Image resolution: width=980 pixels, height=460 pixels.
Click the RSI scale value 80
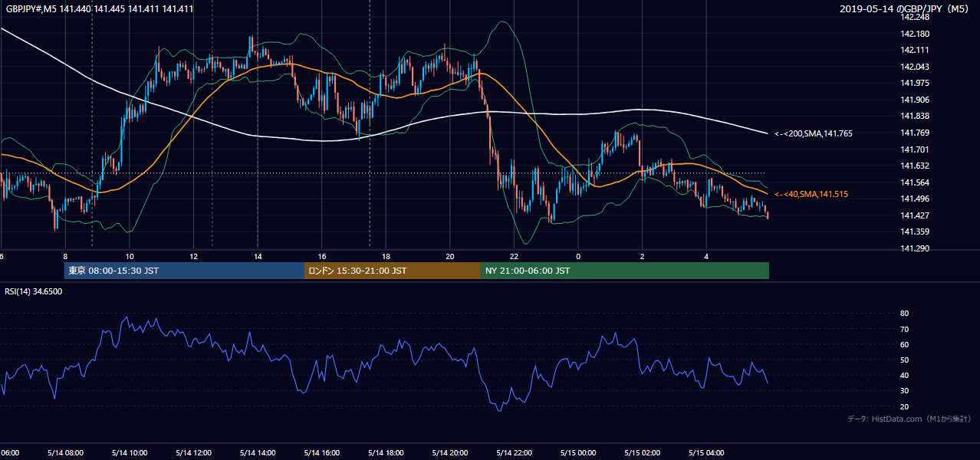coord(904,314)
